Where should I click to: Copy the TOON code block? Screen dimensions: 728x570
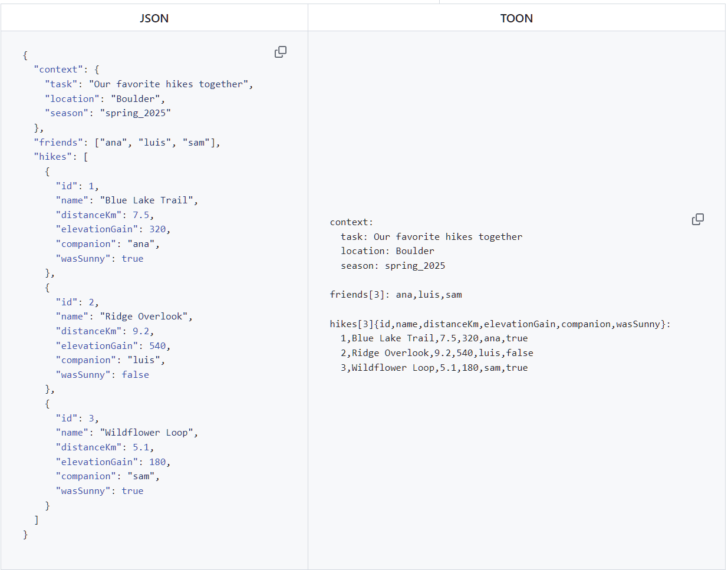(697, 219)
